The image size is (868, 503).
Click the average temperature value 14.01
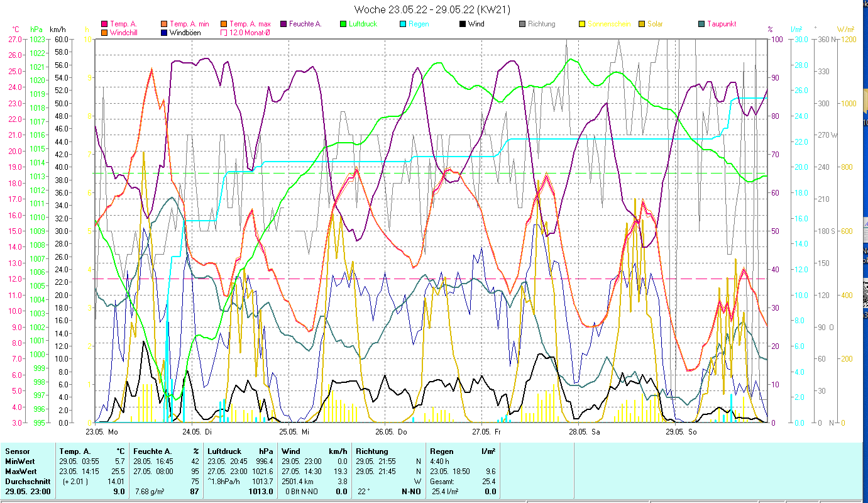(116, 482)
